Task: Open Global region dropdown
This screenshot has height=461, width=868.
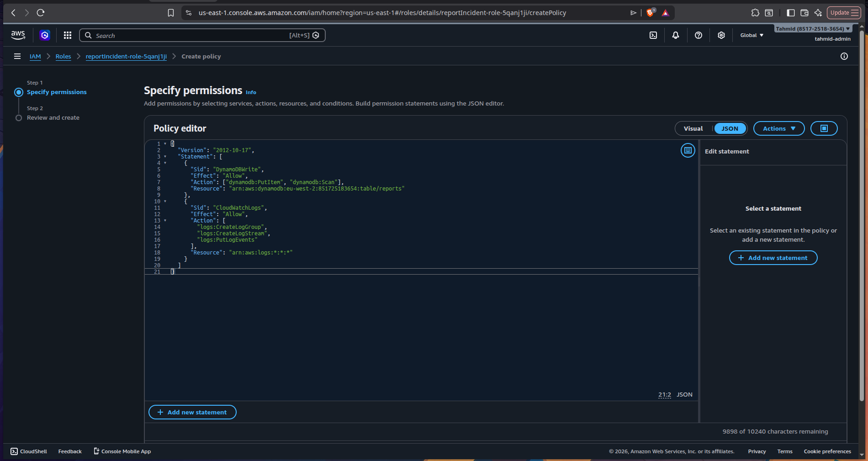Action: 752,35
